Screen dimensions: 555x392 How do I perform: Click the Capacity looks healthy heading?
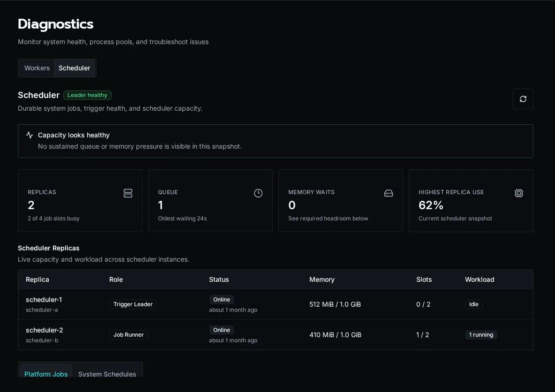[74, 135]
